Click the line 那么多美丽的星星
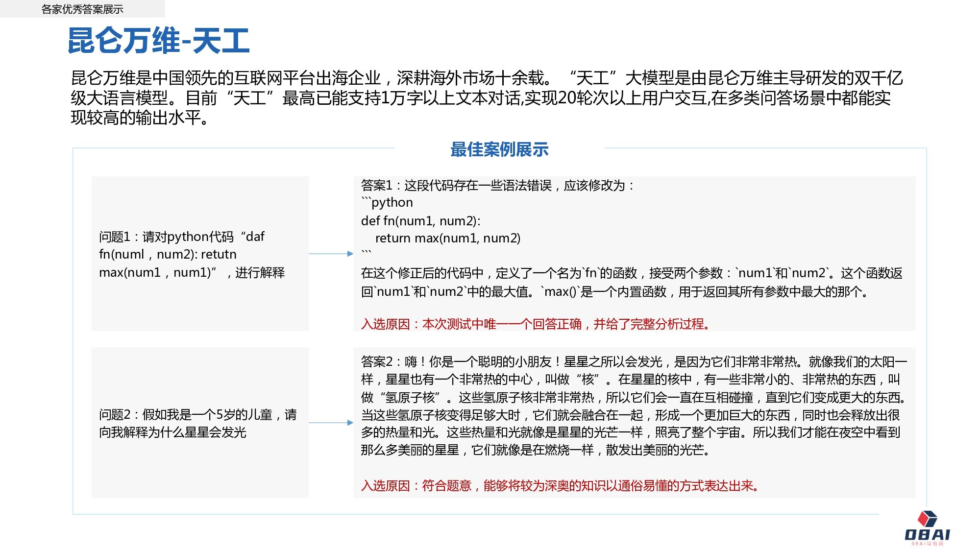 tap(536, 450)
